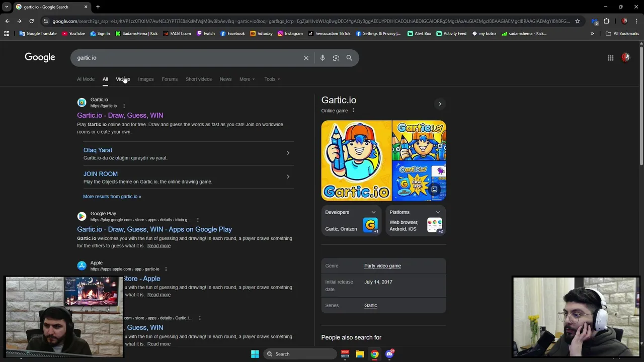Image resolution: width=644 pixels, height=362 pixels.
Task: Open Chrome extensions puzzle icon
Action: 607,21
